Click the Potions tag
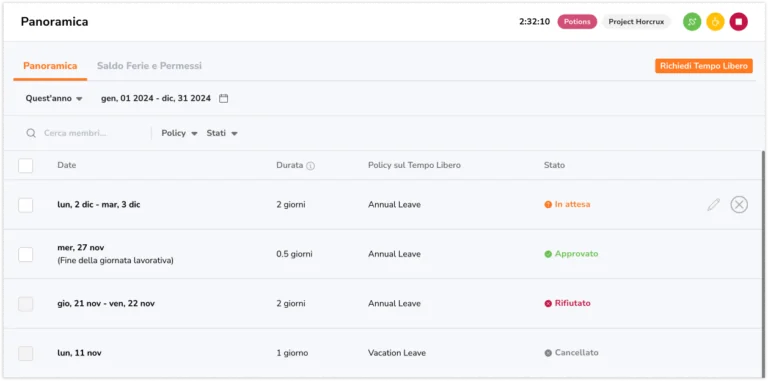Screen dimensions: 768x381 click(x=577, y=22)
